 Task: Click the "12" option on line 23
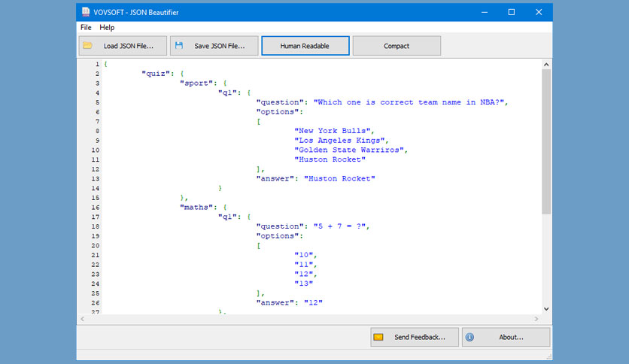[304, 275]
